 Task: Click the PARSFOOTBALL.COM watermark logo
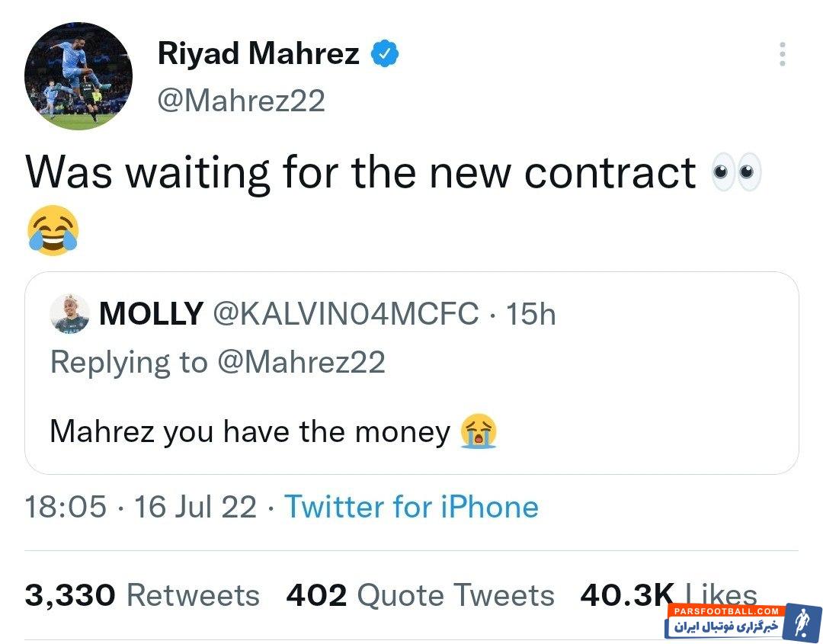point(743,620)
